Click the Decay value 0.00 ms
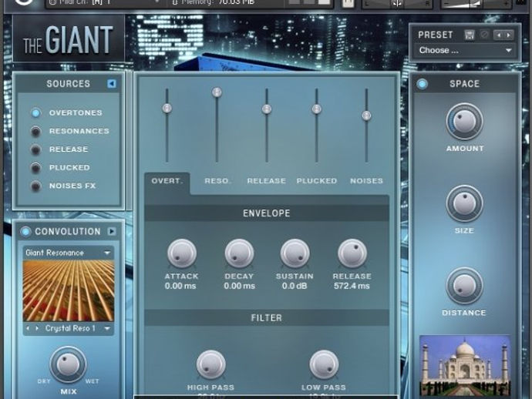The width and height of the screenshot is (532, 399). coord(239,286)
